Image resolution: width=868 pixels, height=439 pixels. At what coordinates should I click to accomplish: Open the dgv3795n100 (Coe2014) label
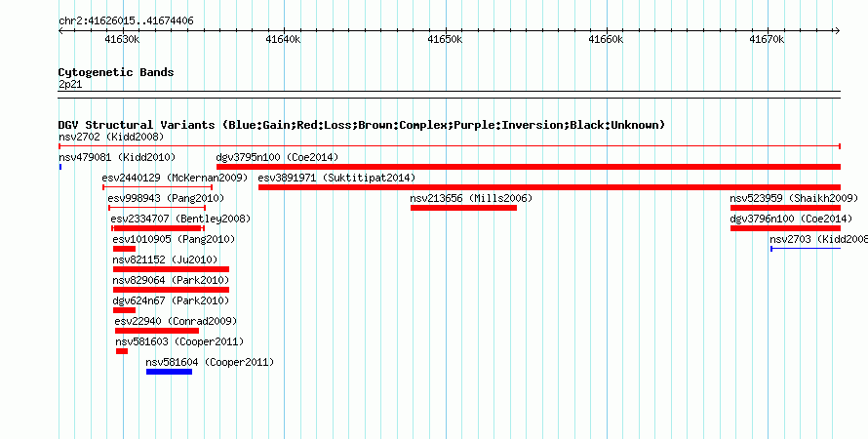tap(277, 157)
